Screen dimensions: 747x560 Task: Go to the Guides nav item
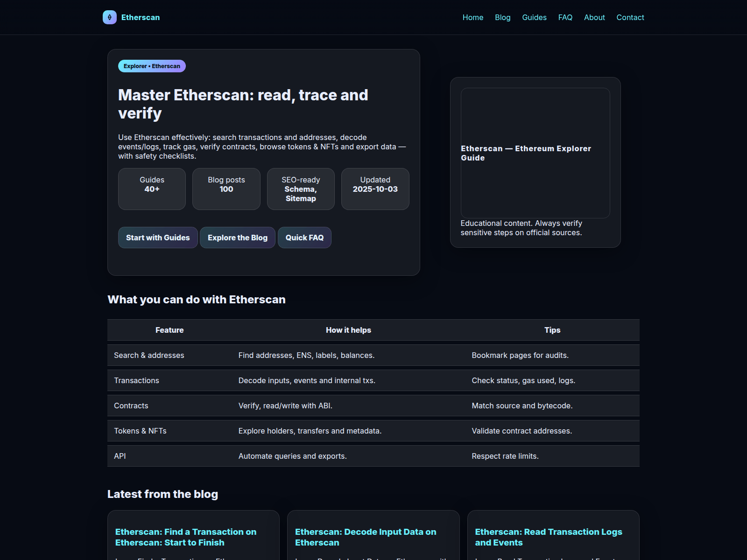534,17
